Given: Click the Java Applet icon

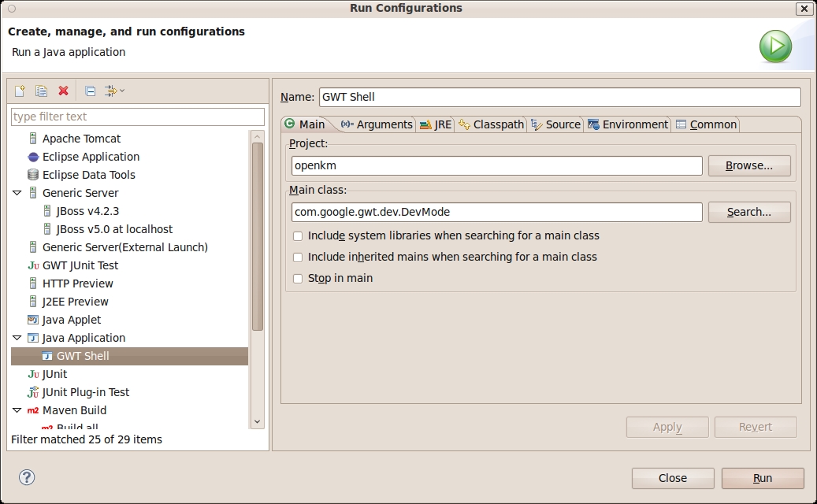Looking at the screenshot, I should (33, 320).
